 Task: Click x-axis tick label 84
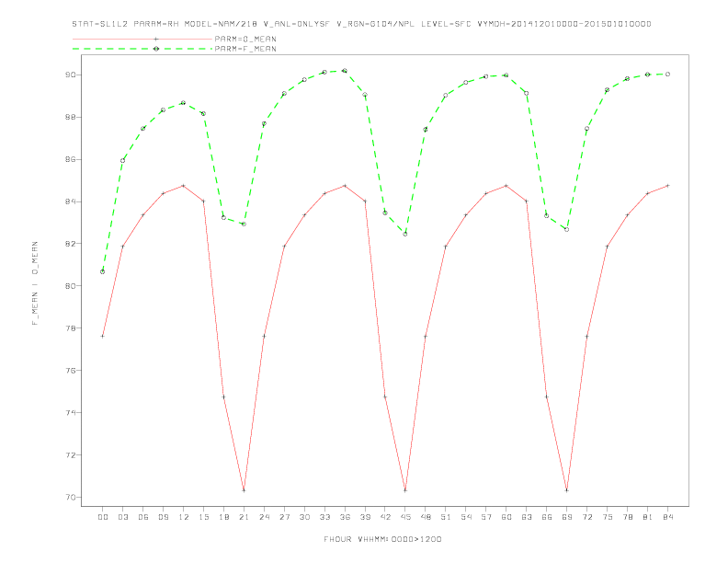(x=667, y=517)
